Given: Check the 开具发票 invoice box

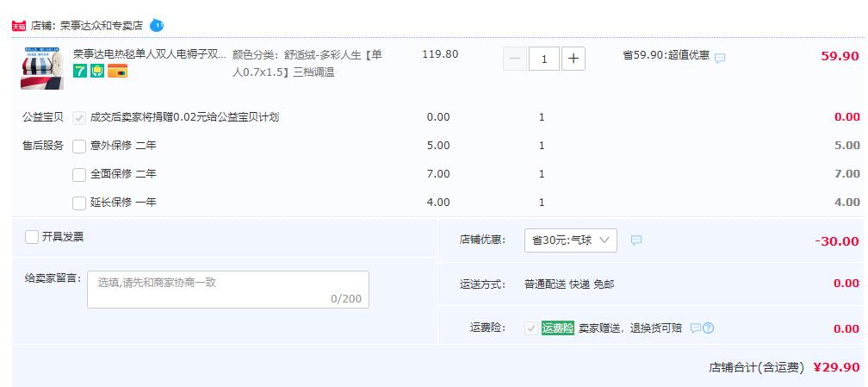Looking at the screenshot, I should pos(32,237).
